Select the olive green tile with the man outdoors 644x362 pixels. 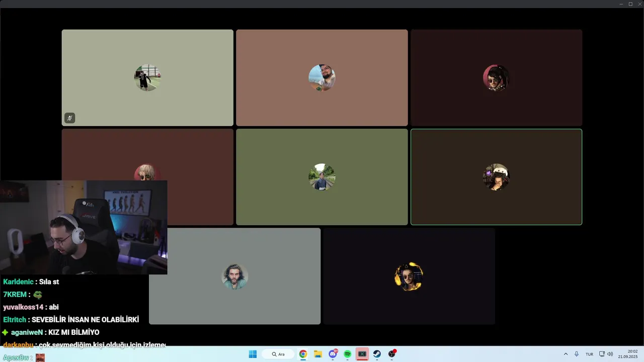click(322, 177)
